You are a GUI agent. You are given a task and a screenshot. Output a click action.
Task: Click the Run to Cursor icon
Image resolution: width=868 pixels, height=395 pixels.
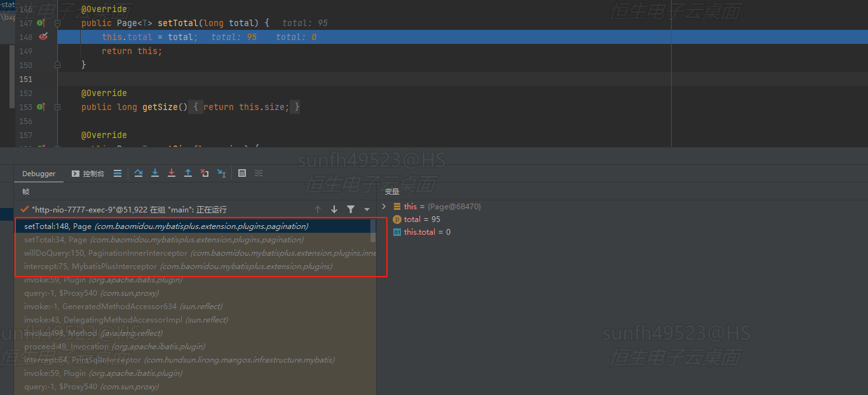(x=221, y=173)
